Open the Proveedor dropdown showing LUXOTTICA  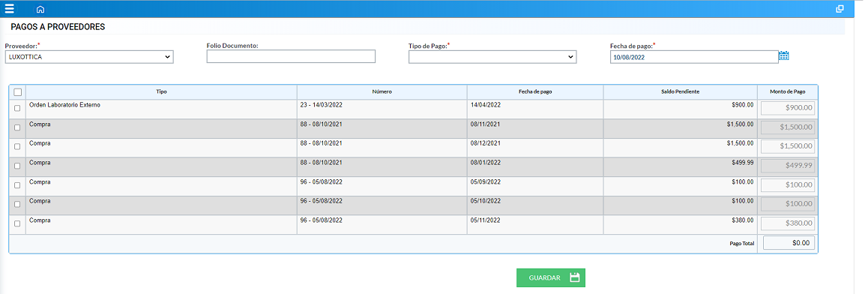[x=89, y=57]
